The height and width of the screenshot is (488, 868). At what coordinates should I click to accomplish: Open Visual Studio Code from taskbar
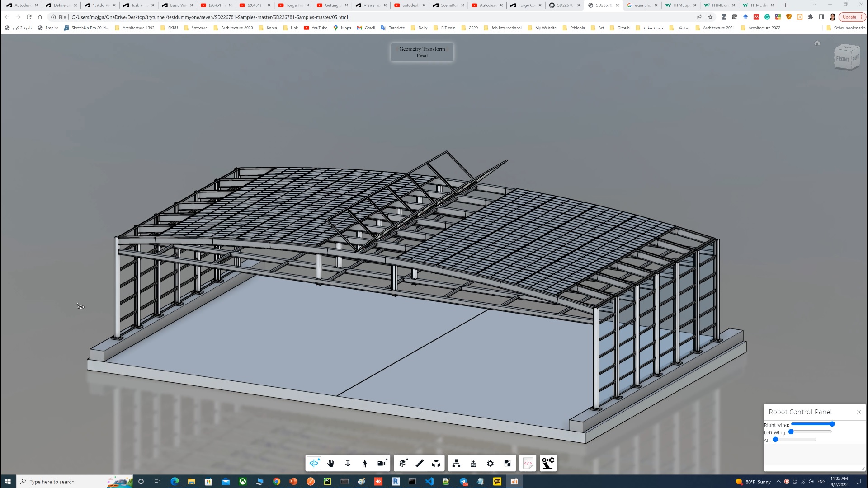(x=429, y=482)
